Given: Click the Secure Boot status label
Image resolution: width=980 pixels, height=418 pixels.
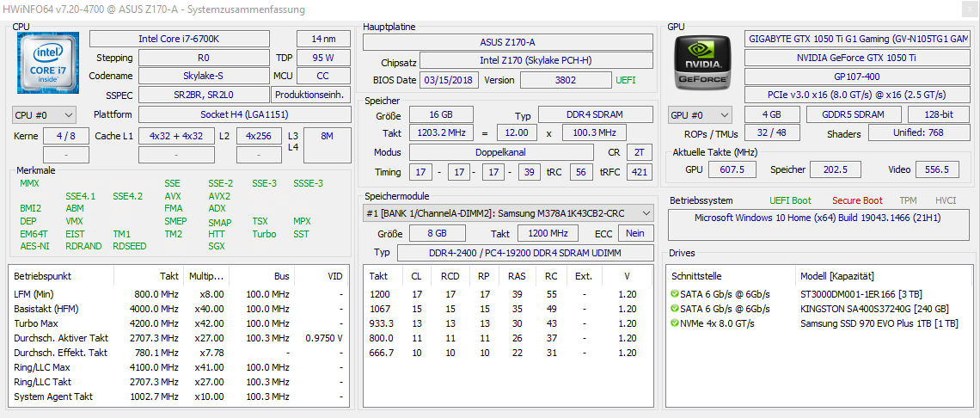Looking at the screenshot, I should coord(858,201).
